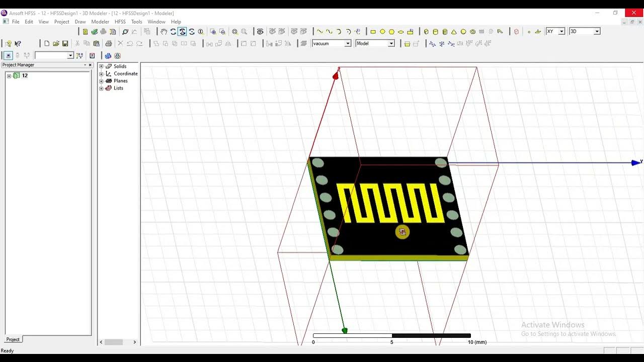Open the Model dropdown
The width and height of the screenshot is (644, 362).
point(391,43)
